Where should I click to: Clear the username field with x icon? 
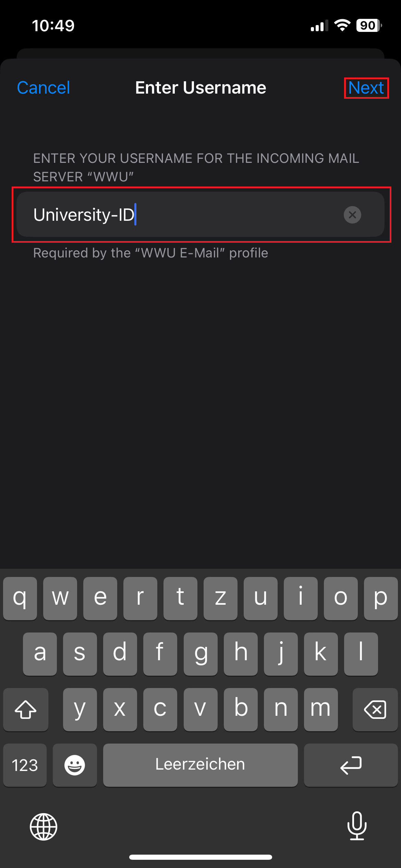[x=352, y=215]
